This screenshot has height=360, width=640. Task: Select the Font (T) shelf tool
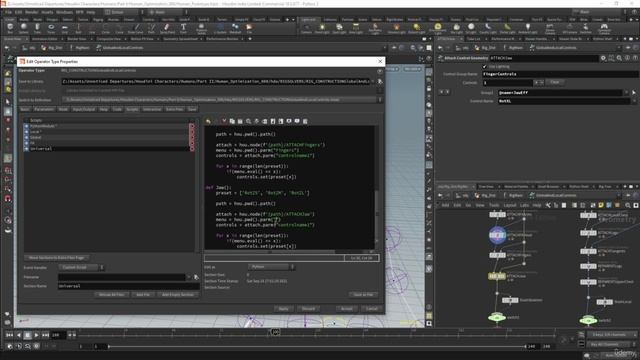pos(183,28)
